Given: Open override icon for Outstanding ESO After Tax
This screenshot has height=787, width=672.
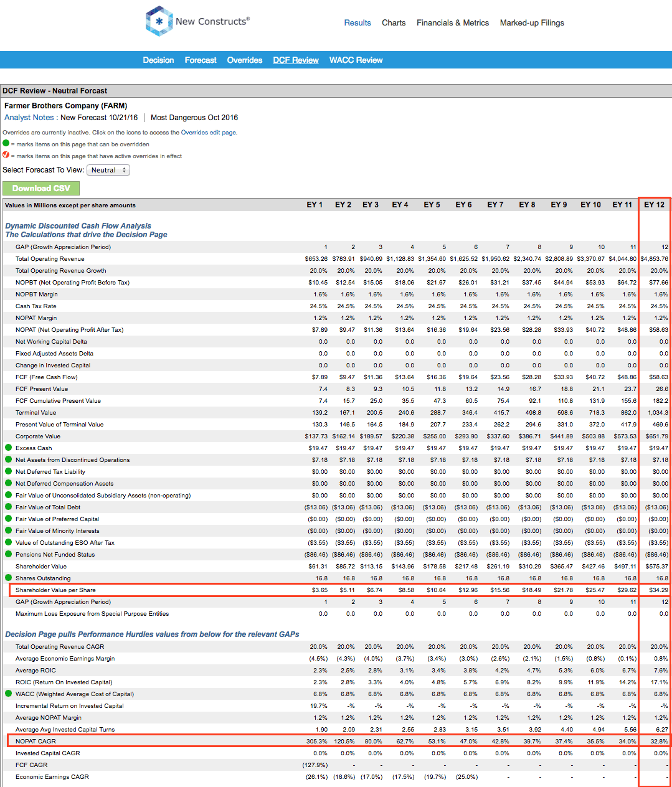Looking at the screenshot, I should click(x=9, y=542).
